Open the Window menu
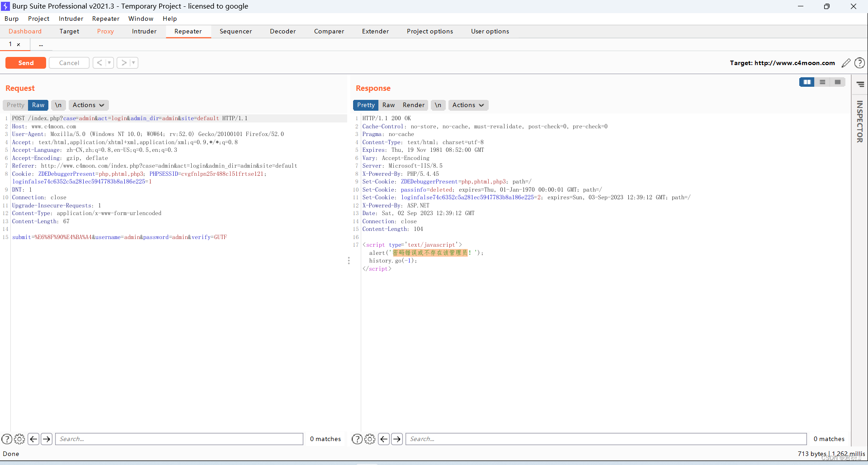868x465 pixels. 141,19
